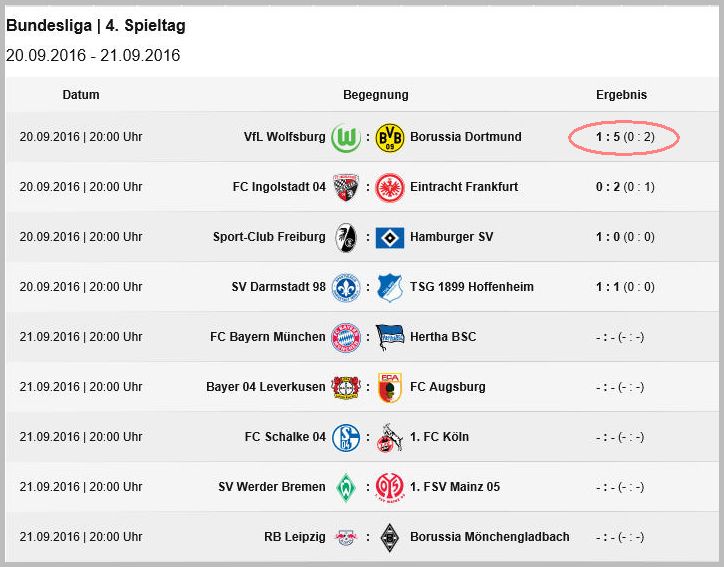
Task: Click the Borussia Dortmund BVB logo
Action: click(390, 137)
